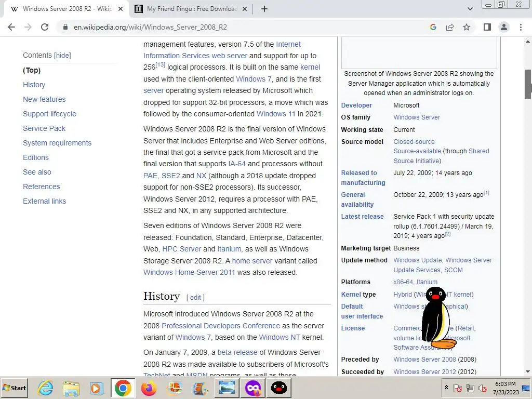Image resolution: width=532 pixels, height=399 pixels.
Task: Open the network tray icon
Action: [x=470, y=388]
